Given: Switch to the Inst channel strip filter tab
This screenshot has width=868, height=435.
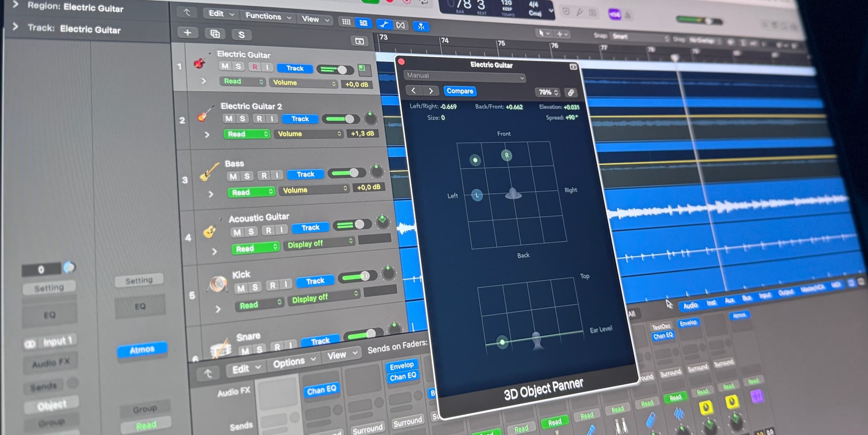Looking at the screenshot, I should [x=711, y=302].
